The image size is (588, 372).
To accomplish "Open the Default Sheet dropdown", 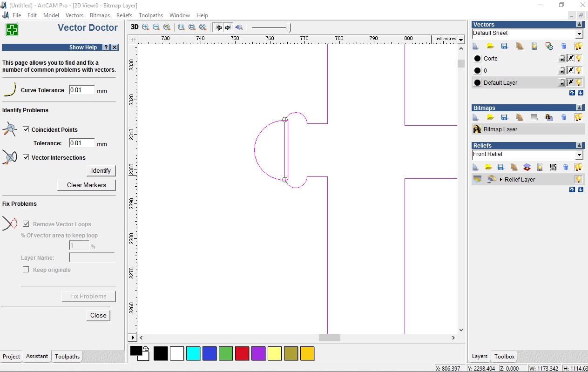I will pyautogui.click(x=579, y=34).
